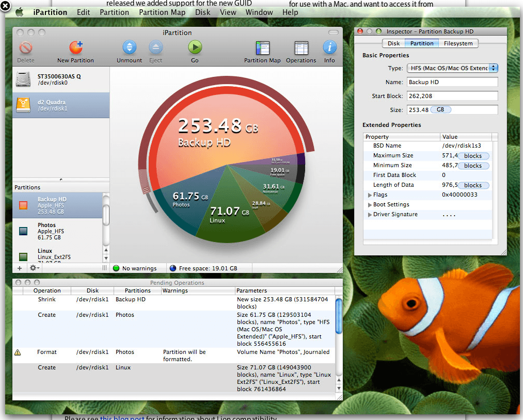Click the Size input field
Viewport: 523px width, 420px height.
(x=452, y=110)
